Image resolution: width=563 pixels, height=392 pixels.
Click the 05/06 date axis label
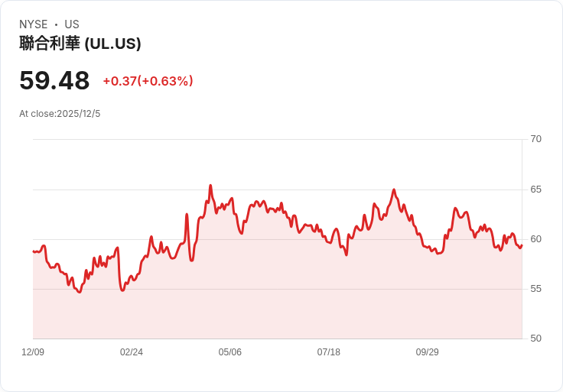(229, 352)
